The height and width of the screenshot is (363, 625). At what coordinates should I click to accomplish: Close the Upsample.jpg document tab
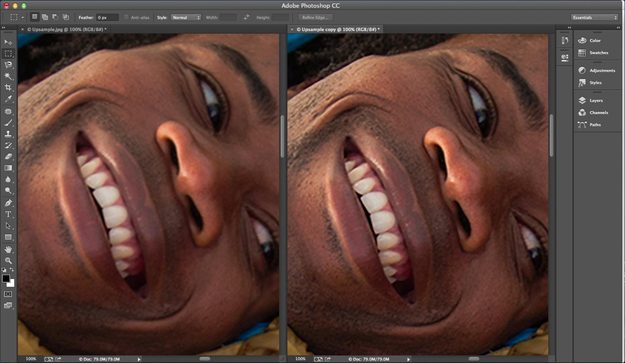22,29
